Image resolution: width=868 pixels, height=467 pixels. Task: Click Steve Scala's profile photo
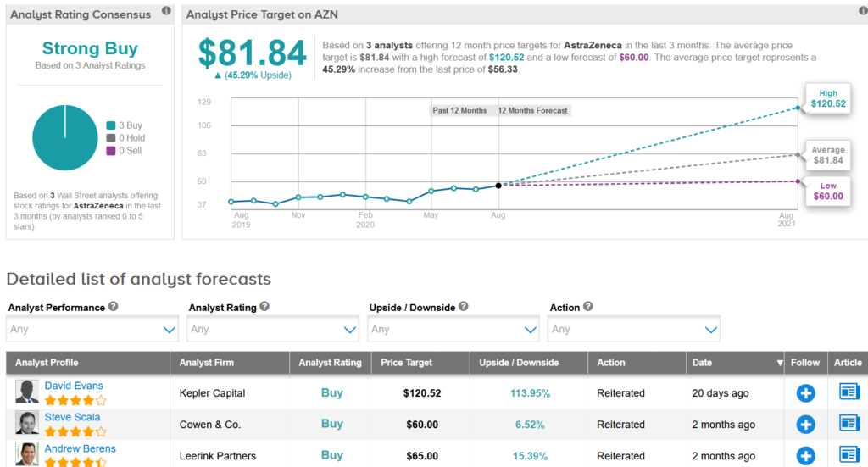click(27, 423)
